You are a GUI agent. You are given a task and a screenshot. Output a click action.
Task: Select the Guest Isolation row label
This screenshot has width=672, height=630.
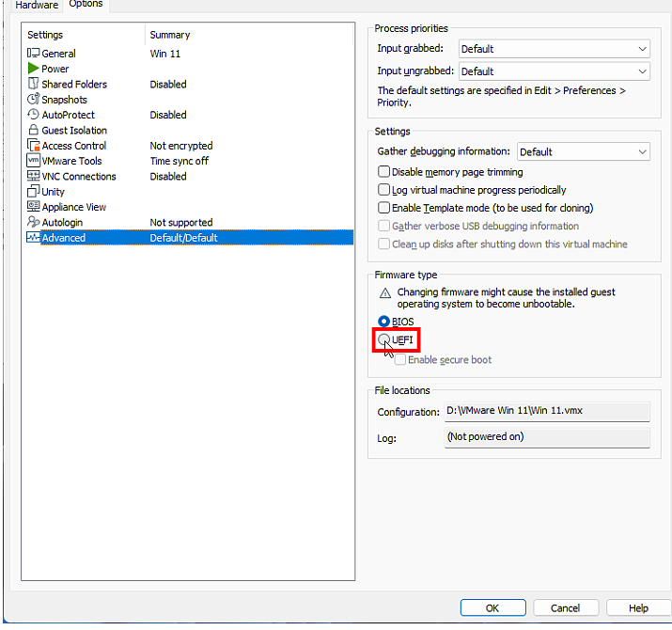pyautogui.click(x=74, y=130)
